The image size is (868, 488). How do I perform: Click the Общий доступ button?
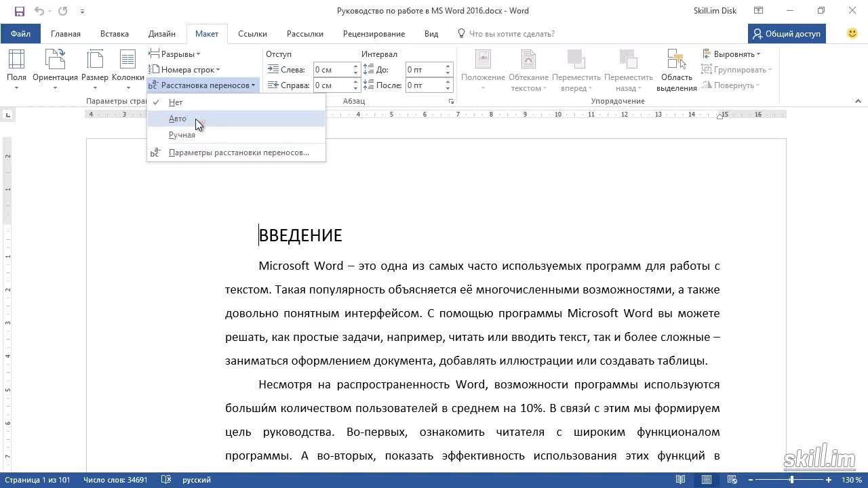coord(787,33)
